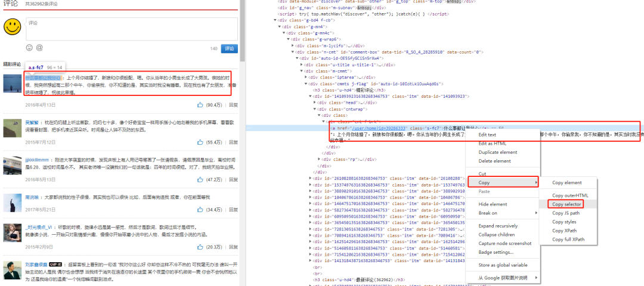The height and width of the screenshot is (286, 644).
Task: Expand the div class u-title u-title-1 node
Action: pyautogui.click(x=302, y=65)
